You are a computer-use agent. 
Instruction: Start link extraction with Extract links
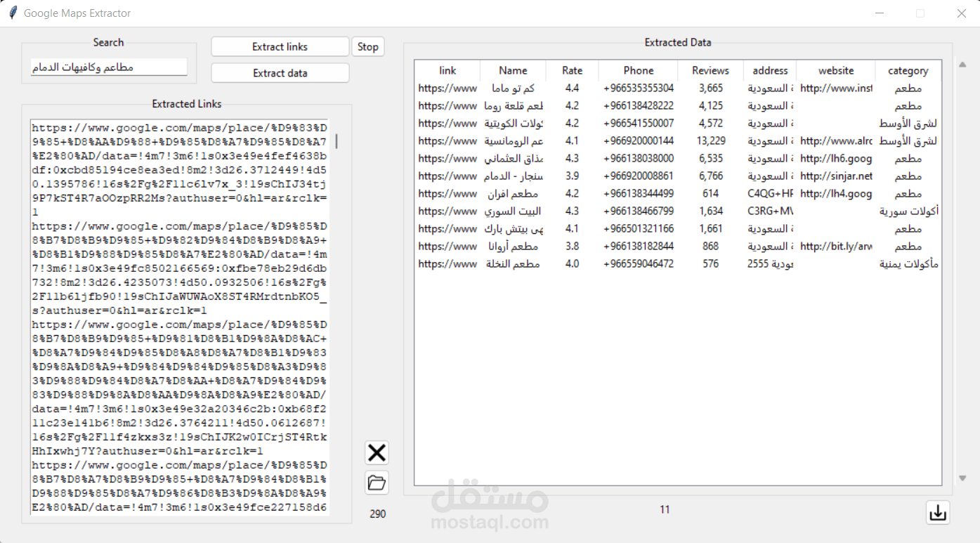280,46
